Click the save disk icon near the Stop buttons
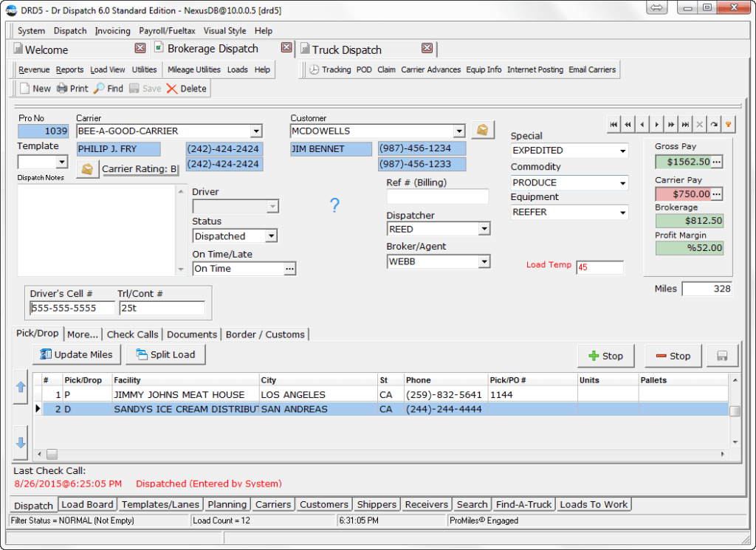Screen dimensions: 756x550 pos(722,355)
